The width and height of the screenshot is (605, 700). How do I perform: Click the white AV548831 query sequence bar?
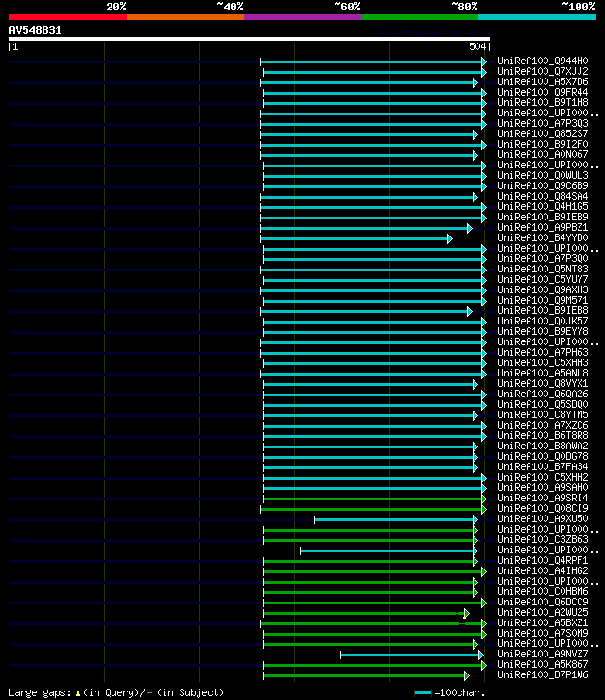coord(250,39)
